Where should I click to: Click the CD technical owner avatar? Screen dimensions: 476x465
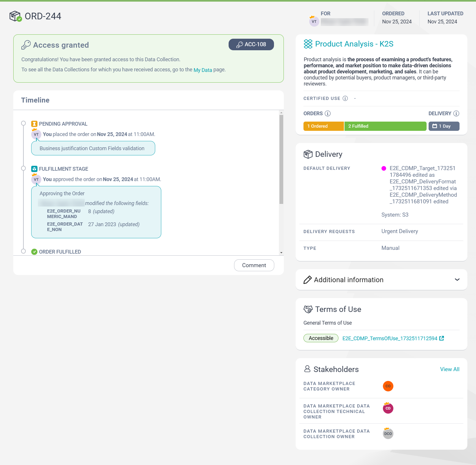(x=388, y=408)
